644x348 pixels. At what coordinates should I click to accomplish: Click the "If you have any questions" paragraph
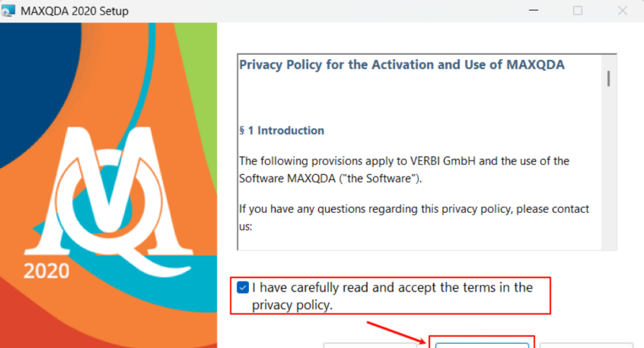point(414,217)
